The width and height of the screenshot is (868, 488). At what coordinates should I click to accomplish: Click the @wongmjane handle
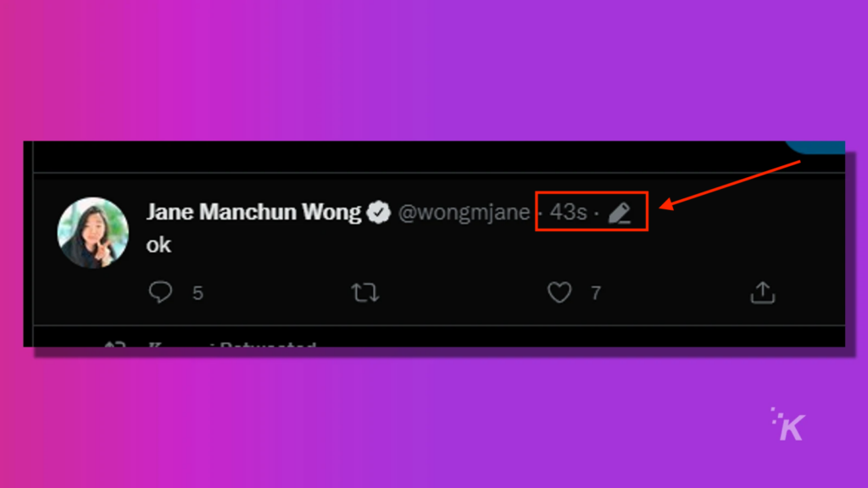point(464,213)
